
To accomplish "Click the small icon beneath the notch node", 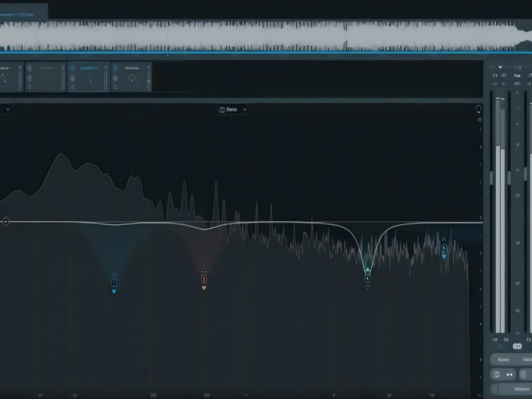I will click(368, 287).
